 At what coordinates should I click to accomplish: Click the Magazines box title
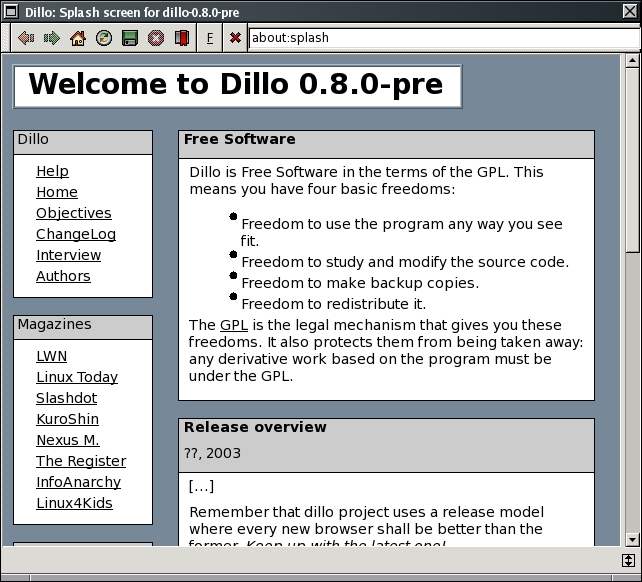tap(54, 324)
